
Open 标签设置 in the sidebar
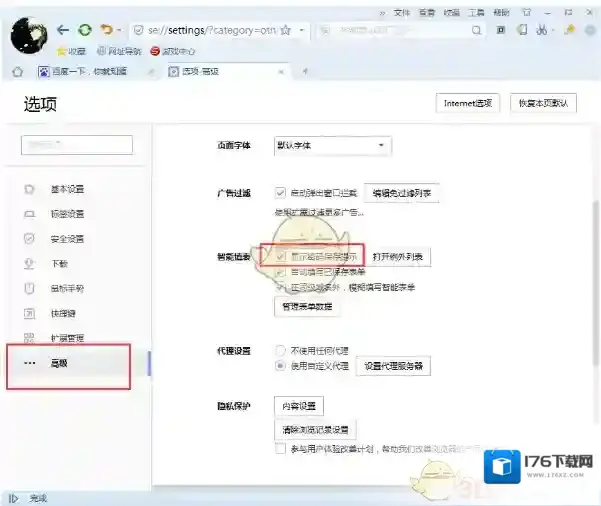[67, 214]
